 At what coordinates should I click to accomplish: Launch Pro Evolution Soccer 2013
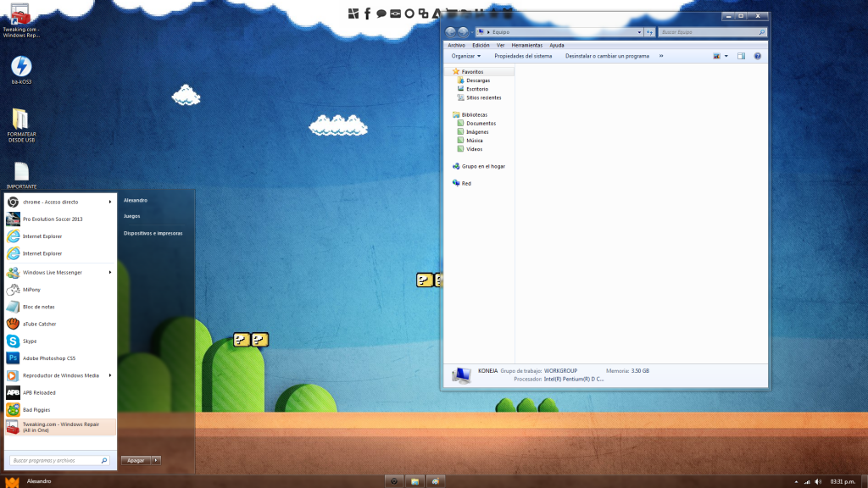tap(60, 219)
